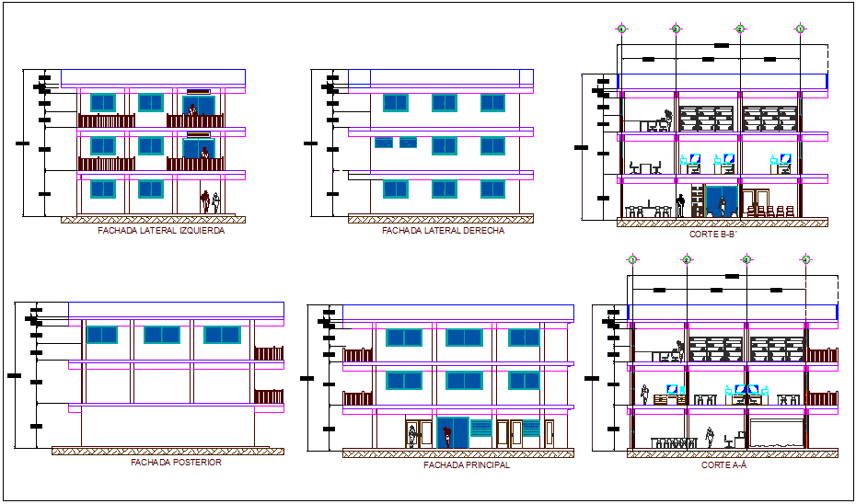Select grid axis bubble 2 in Corte B-B´
Image resolution: width=856 pixels, height=504 pixels.
click(x=740, y=29)
